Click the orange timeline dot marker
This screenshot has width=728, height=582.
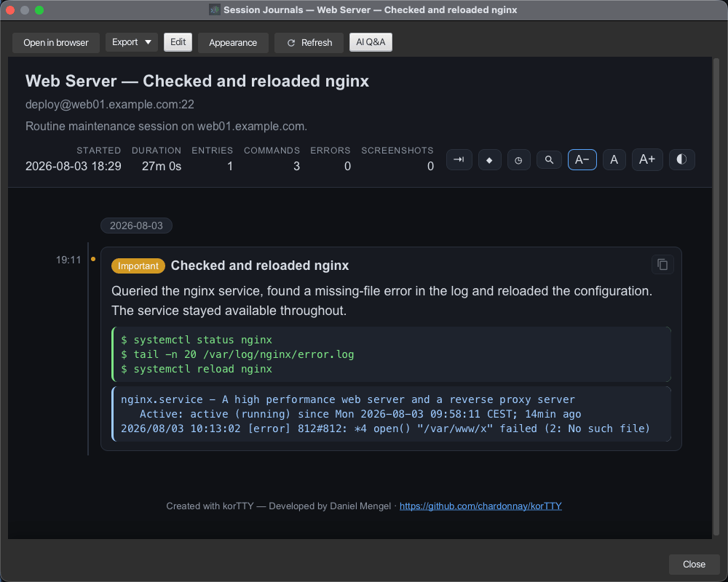pos(93,260)
